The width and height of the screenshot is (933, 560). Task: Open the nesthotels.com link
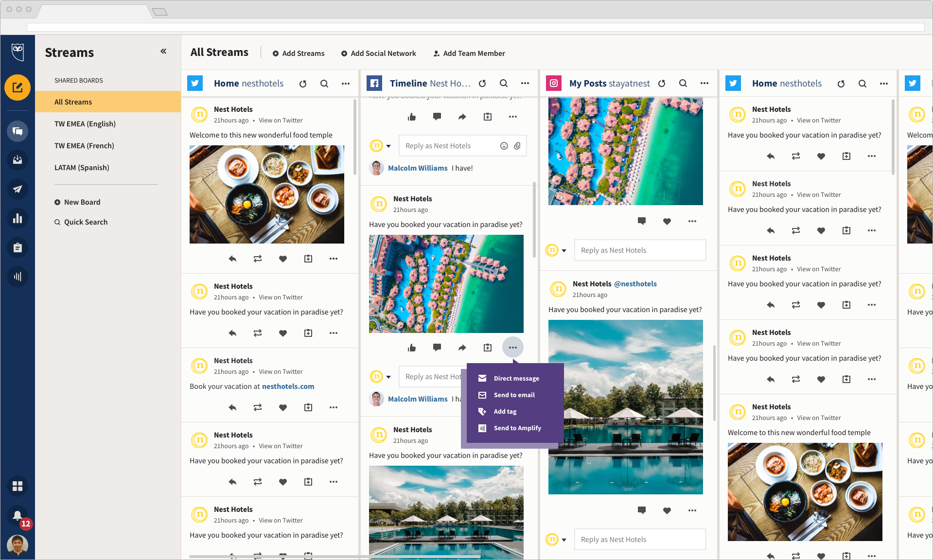(x=288, y=386)
